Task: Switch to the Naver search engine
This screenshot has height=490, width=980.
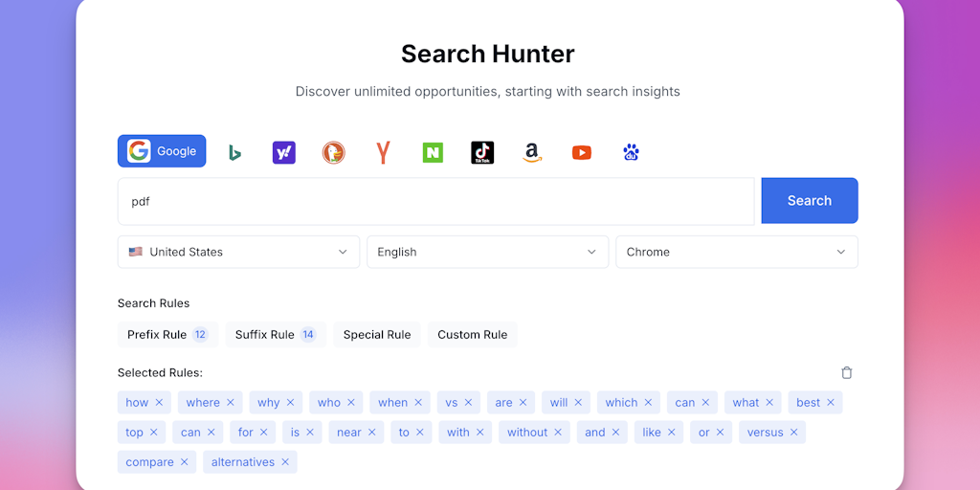Action: (433, 152)
